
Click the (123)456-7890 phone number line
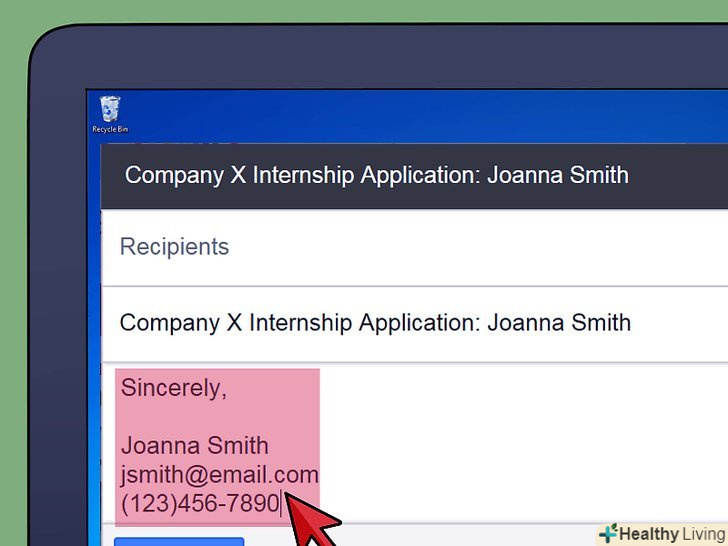[x=199, y=504]
